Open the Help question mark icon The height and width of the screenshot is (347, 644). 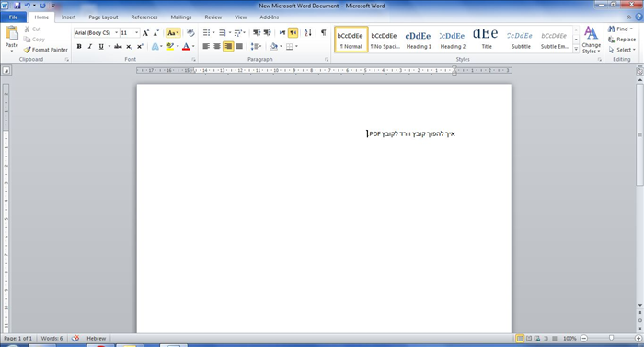(x=638, y=17)
